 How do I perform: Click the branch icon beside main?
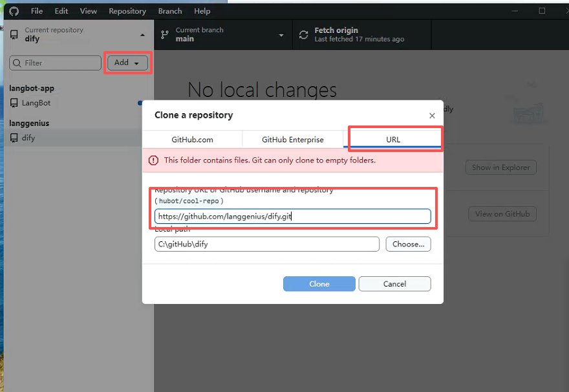(165, 35)
